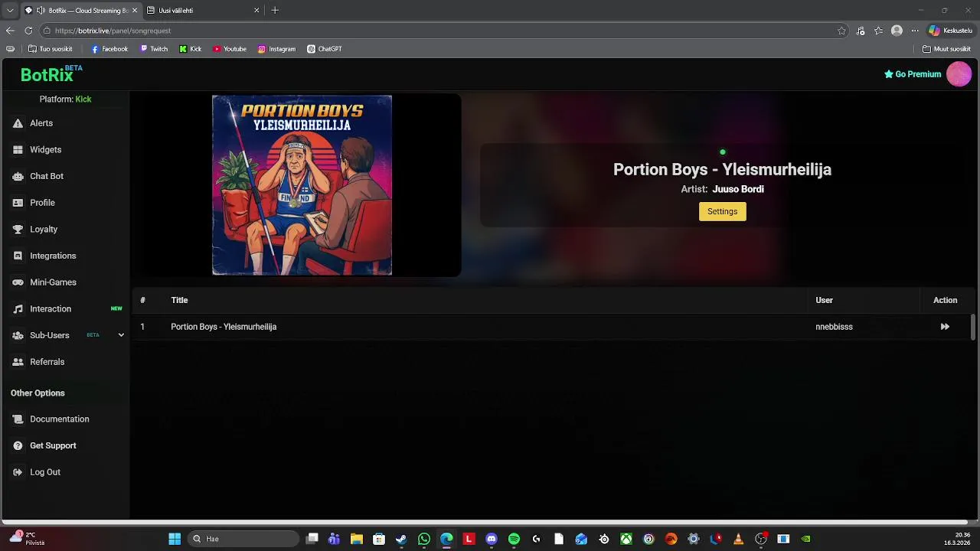Image resolution: width=980 pixels, height=551 pixels.
Task: Click the Juuso Bordi artist name
Action: [738, 189]
